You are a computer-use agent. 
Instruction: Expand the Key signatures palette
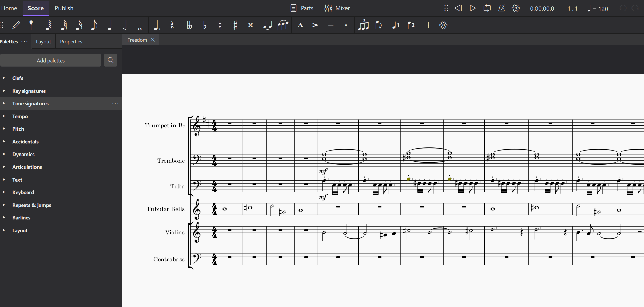4,91
